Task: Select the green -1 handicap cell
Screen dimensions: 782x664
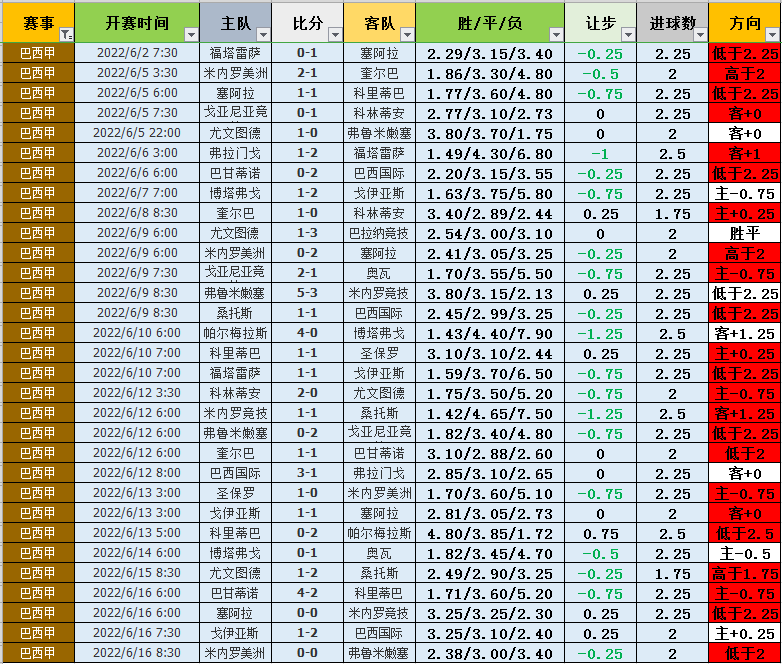Action: 600,153
